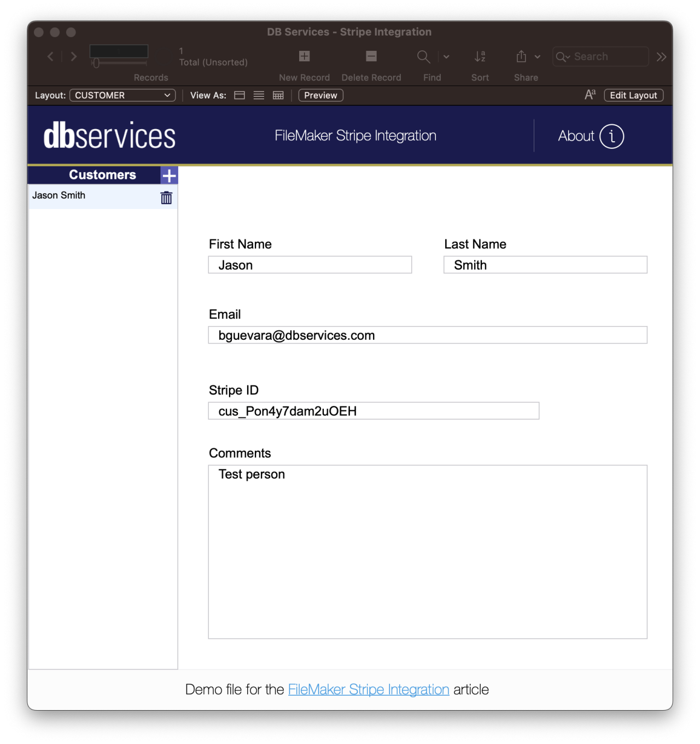This screenshot has height=744, width=700.
Task: Click the Total (Unsorted) record count text
Action: [213, 62]
